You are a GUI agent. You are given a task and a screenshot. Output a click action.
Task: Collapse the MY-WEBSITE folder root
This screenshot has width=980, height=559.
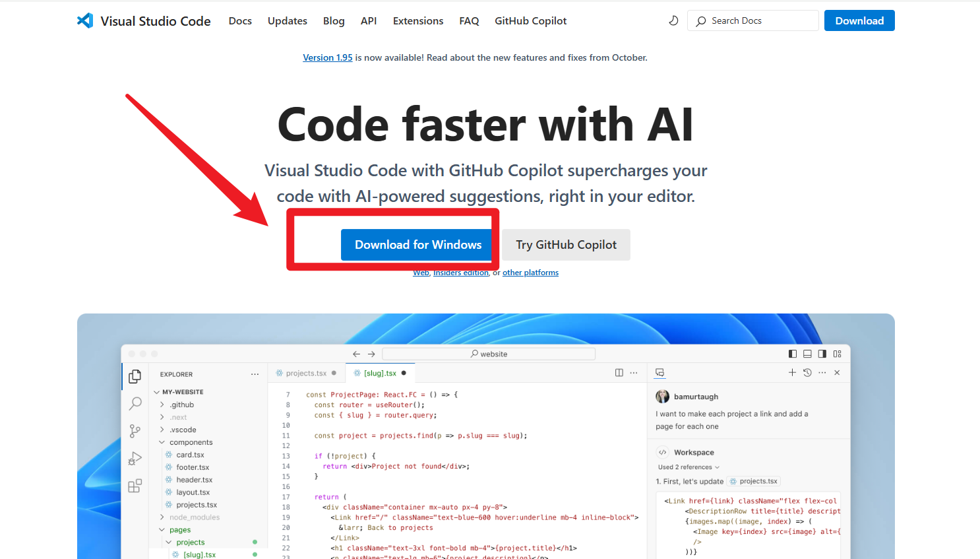pyautogui.click(x=157, y=392)
